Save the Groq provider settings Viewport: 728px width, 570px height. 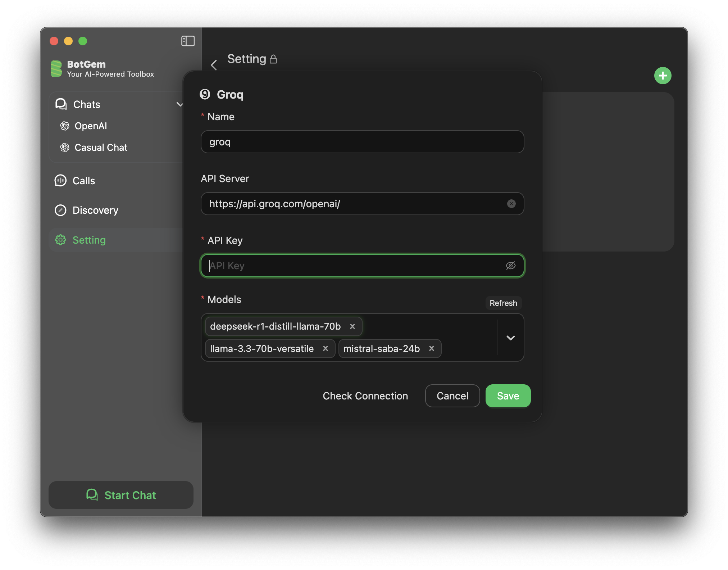[x=508, y=396]
